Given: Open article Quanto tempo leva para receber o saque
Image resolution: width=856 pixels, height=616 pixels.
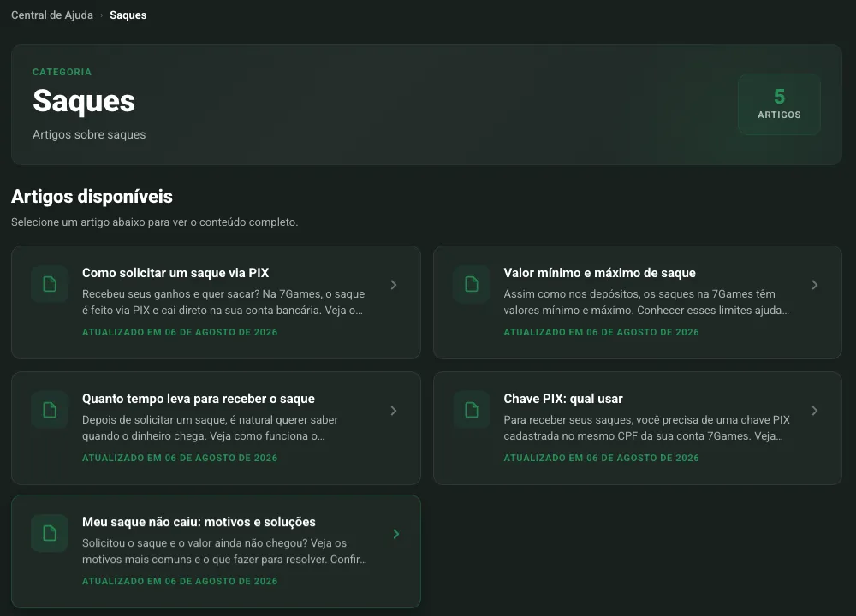Looking at the screenshot, I should [x=199, y=399].
